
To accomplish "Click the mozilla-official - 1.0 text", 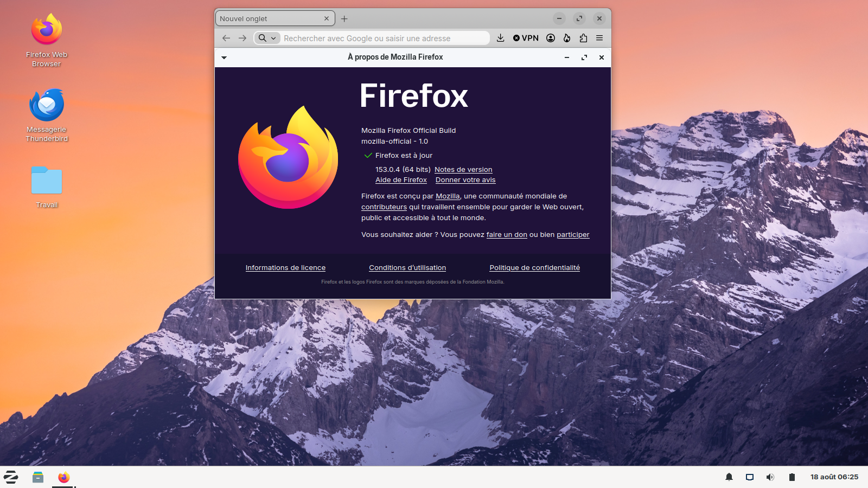I will (394, 142).
